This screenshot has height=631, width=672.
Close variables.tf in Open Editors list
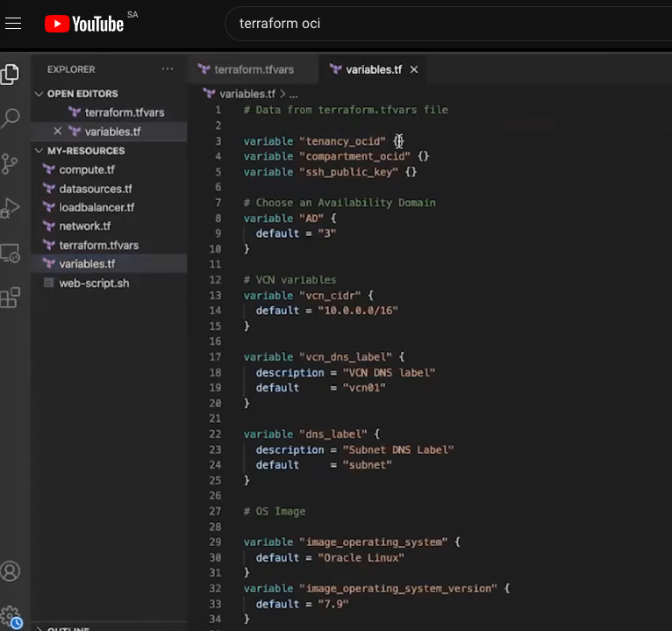point(58,132)
